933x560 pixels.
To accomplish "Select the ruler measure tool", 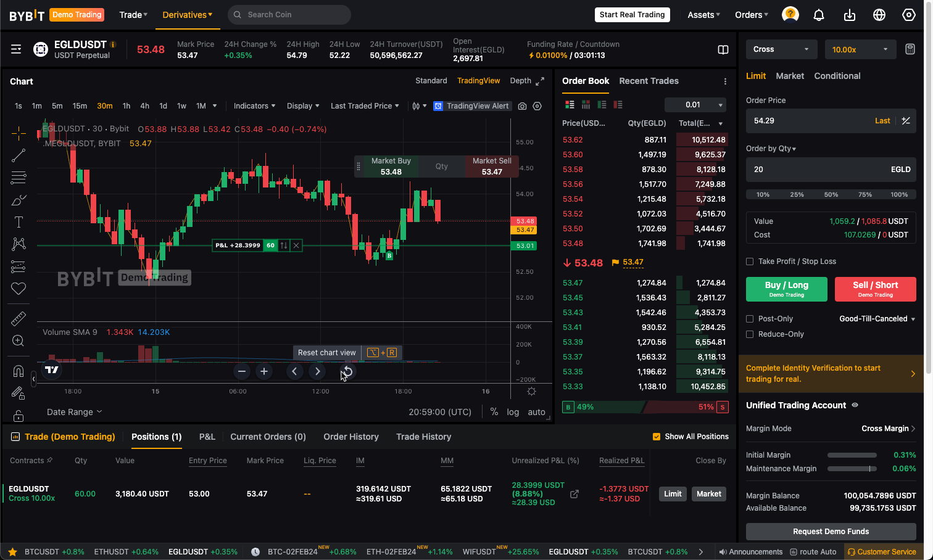I will point(19,319).
